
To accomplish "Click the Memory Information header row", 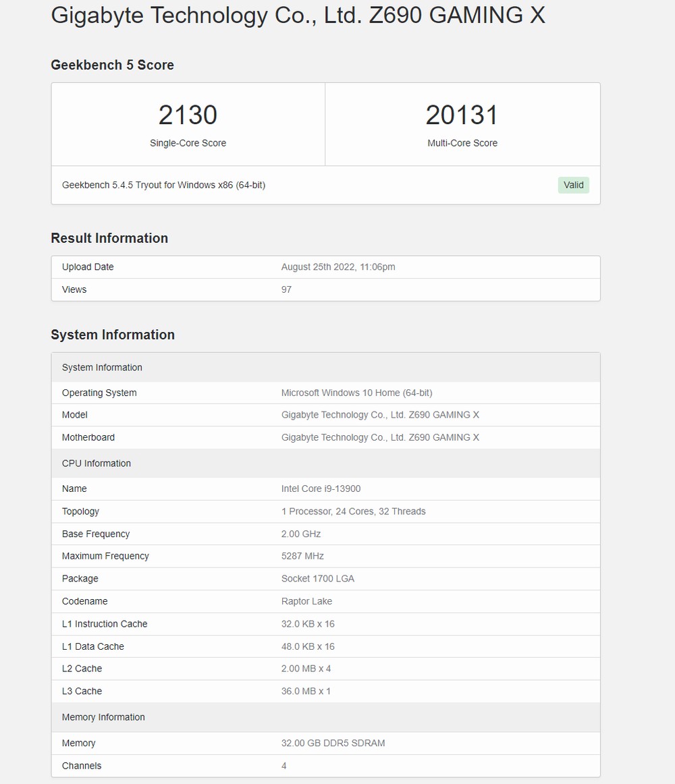I will tap(326, 717).
